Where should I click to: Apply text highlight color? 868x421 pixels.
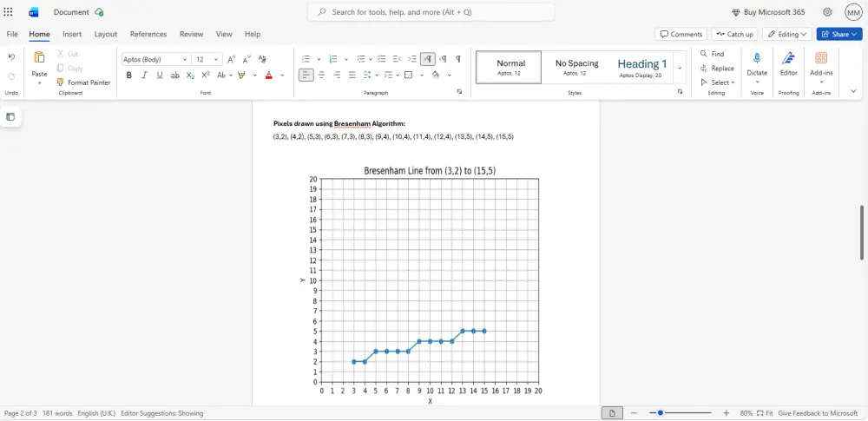tap(241, 75)
